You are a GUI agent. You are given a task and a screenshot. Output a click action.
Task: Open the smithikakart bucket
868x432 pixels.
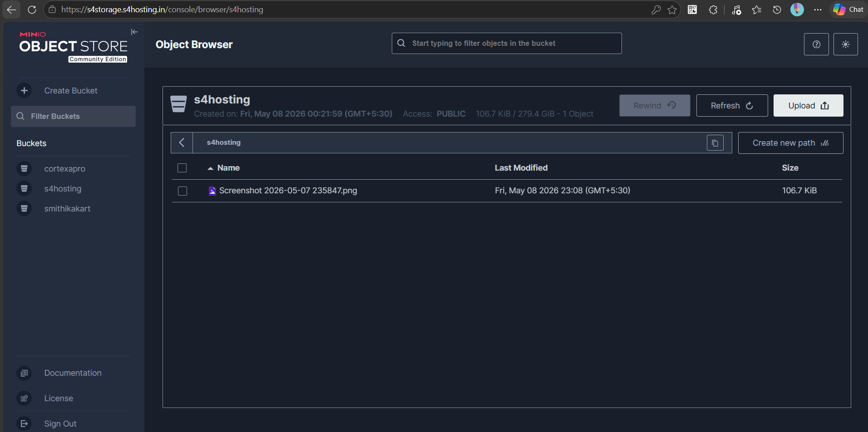67,209
